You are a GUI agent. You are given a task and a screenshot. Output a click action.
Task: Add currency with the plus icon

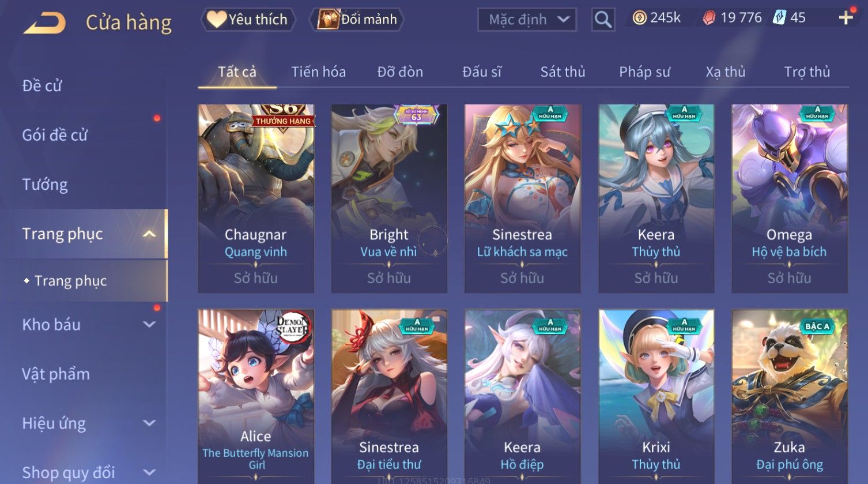tap(846, 18)
